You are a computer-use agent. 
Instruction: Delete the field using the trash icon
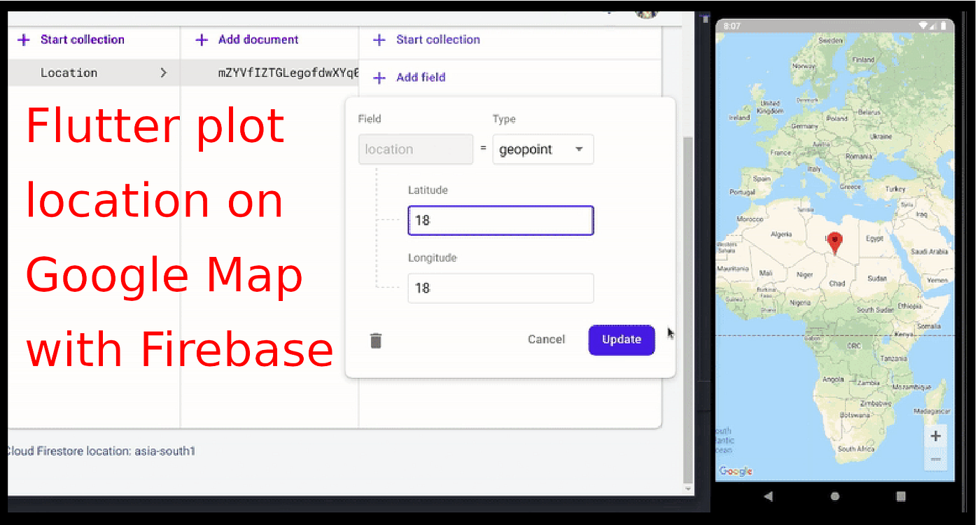click(x=376, y=340)
